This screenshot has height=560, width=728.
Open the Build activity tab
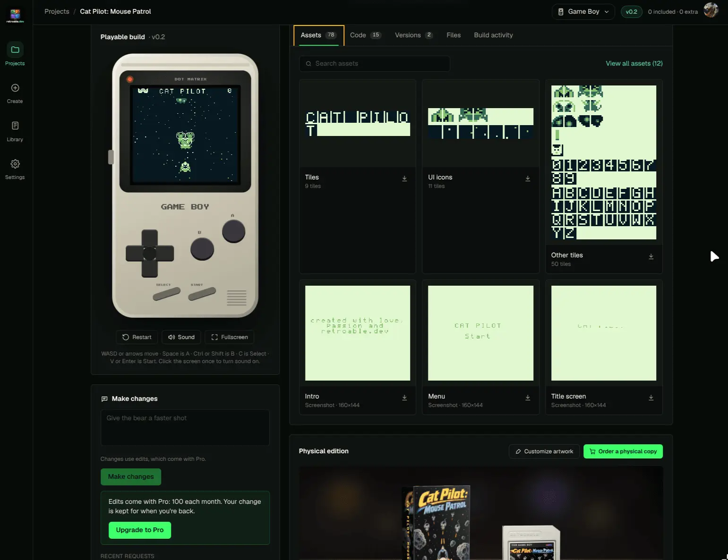(493, 35)
